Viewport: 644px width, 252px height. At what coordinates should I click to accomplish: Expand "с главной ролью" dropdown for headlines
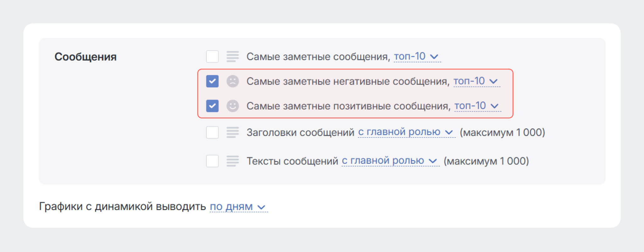[x=406, y=132]
